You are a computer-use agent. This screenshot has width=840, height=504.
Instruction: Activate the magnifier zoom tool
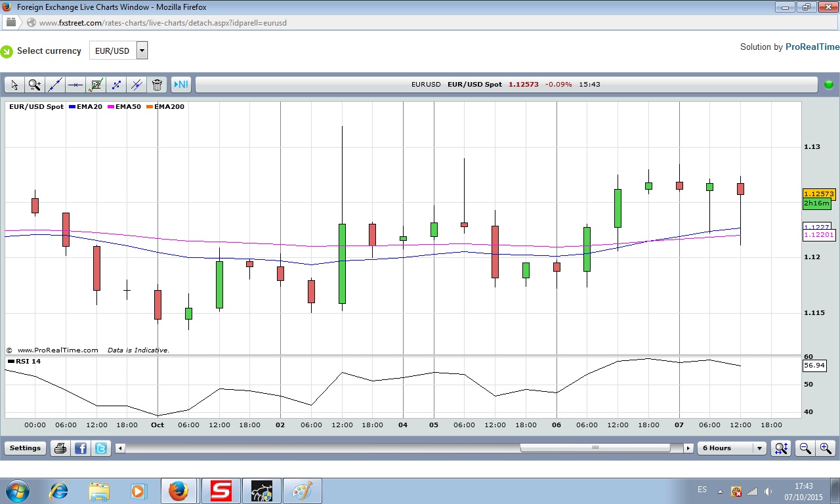[35, 85]
